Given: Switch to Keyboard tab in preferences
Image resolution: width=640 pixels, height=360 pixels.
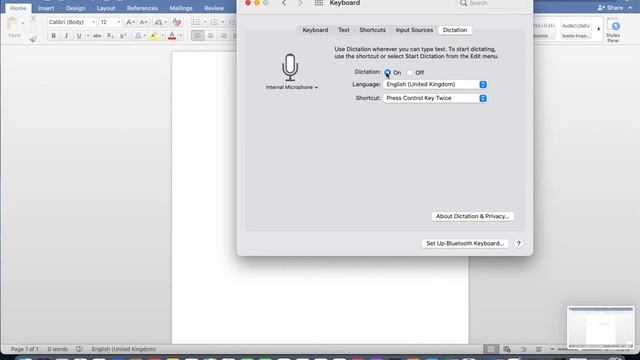Looking at the screenshot, I should click(315, 30).
